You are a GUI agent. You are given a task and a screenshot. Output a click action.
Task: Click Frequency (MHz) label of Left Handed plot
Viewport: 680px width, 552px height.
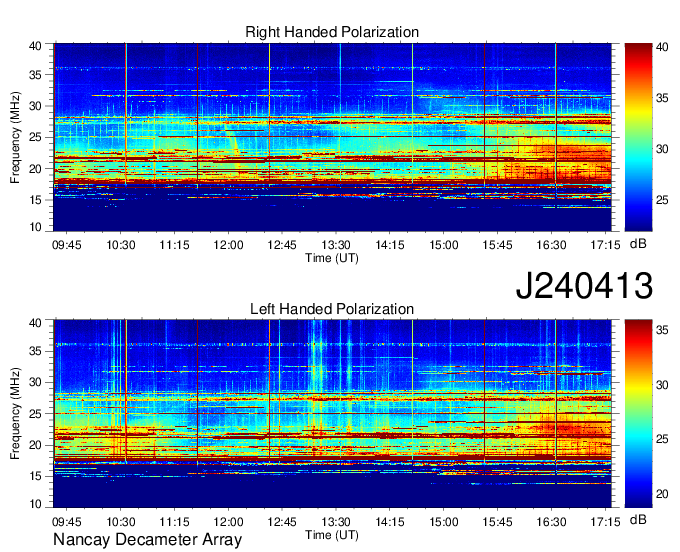(15, 414)
